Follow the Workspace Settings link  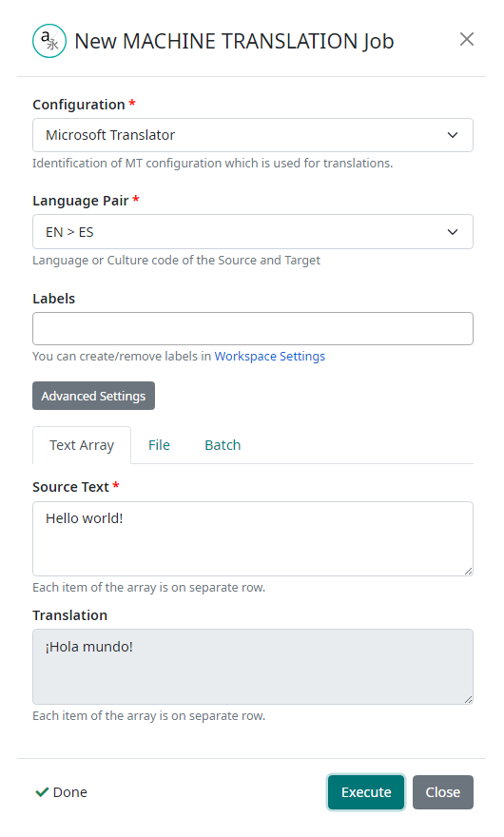pyautogui.click(x=270, y=356)
